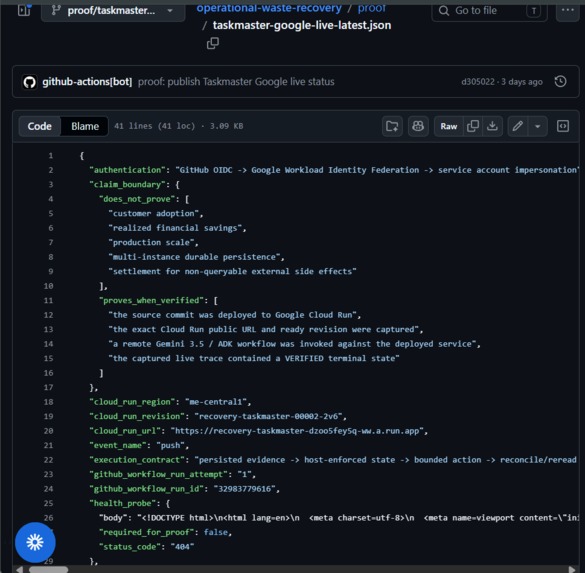Click the "health_probe" key
Screen dimensions: 585x573
tap(122, 504)
